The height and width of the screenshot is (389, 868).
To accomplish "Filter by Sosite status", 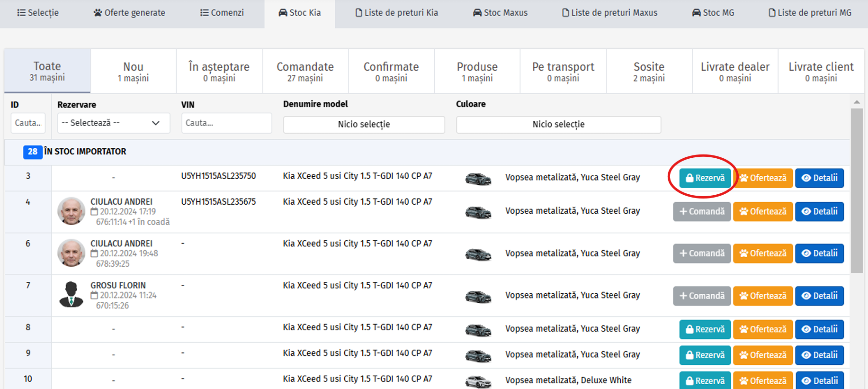I will (x=649, y=71).
